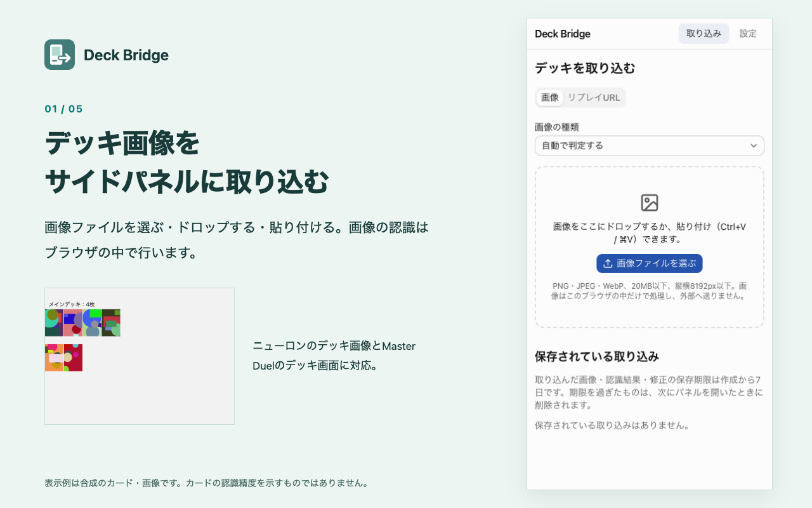Click the sample deck image thumbnail
This screenshot has height=508, width=812.
coord(140,356)
